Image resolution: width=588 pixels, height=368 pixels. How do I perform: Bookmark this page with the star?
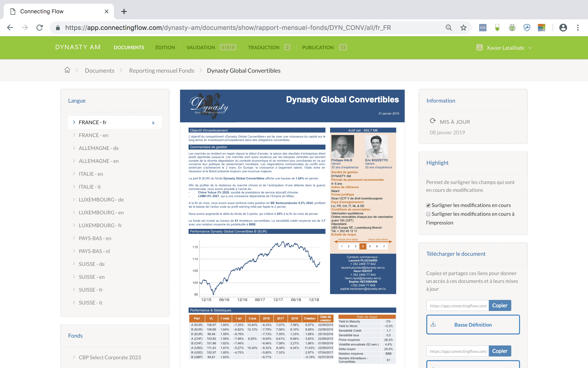[463, 28]
